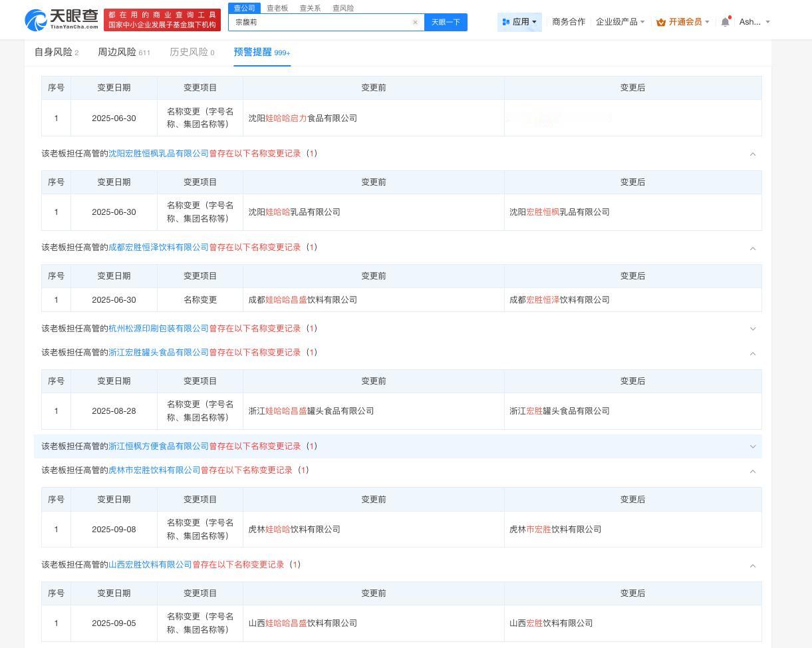Select cell 成都宏胜恒泽饮料有限公司 in 变更后 column
This screenshot has height=648, width=812.
pyautogui.click(x=632, y=300)
